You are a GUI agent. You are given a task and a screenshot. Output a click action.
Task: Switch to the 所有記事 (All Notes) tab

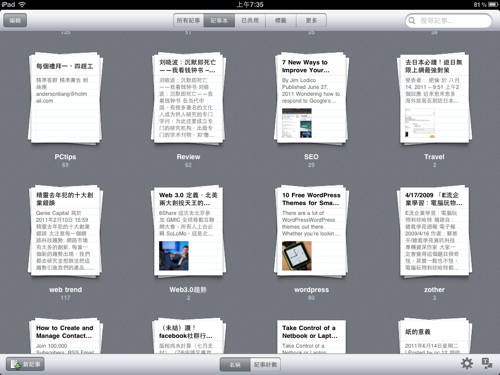(x=188, y=20)
